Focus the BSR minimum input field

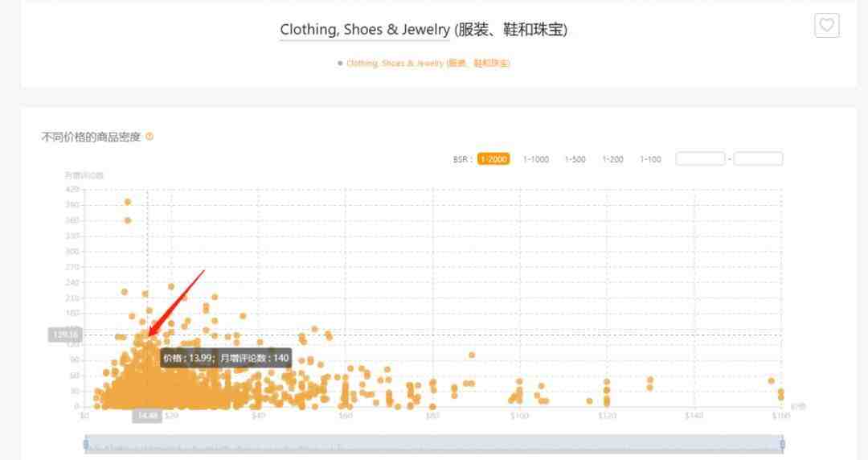point(700,159)
